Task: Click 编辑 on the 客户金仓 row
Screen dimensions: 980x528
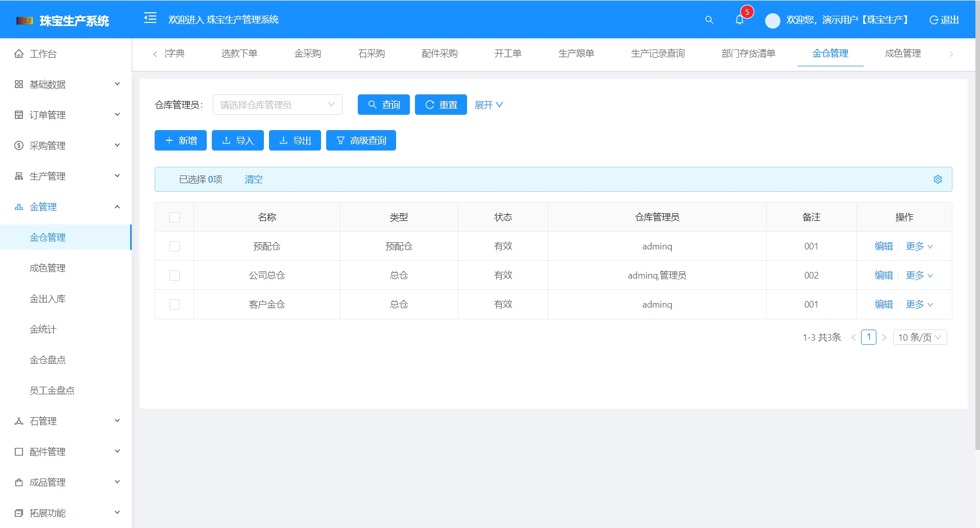Action: coord(883,304)
